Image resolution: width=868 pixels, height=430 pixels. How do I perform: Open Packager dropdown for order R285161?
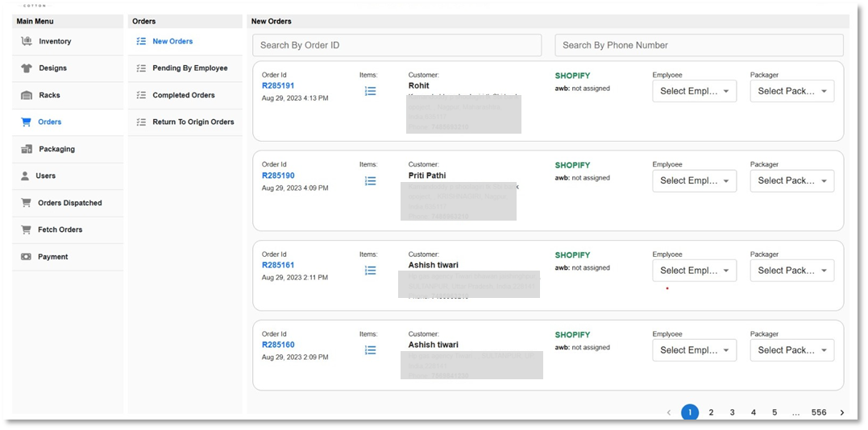click(x=791, y=271)
